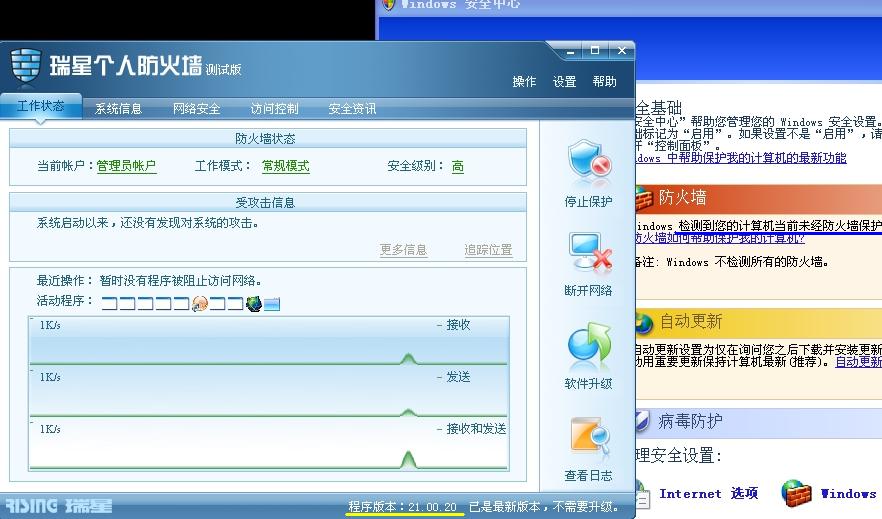The image size is (882, 519).
Task: Click the 防火墙 brick icon in Security Center
Action: 643,198
